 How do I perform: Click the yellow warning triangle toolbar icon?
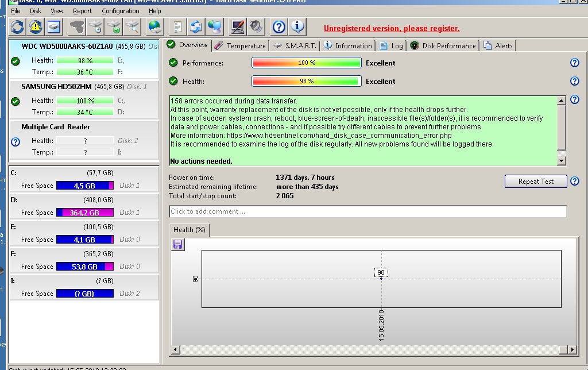coord(36,26)
